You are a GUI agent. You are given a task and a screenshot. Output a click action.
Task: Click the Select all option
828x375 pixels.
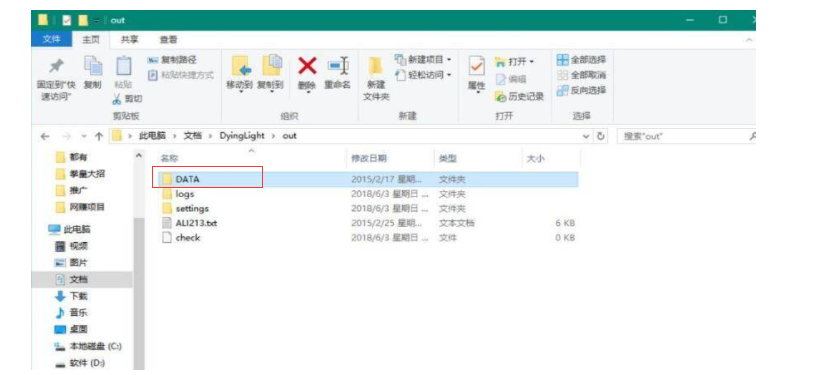point(582,60)
